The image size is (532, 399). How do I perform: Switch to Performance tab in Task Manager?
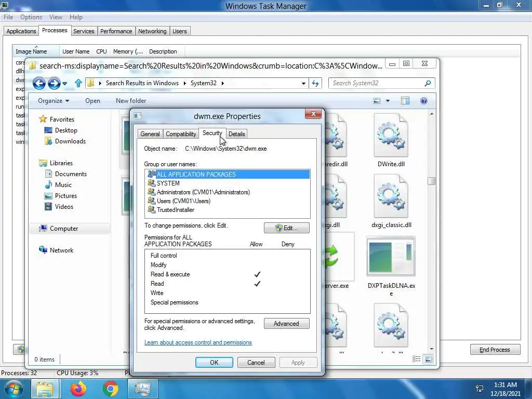tap(116, 31)
